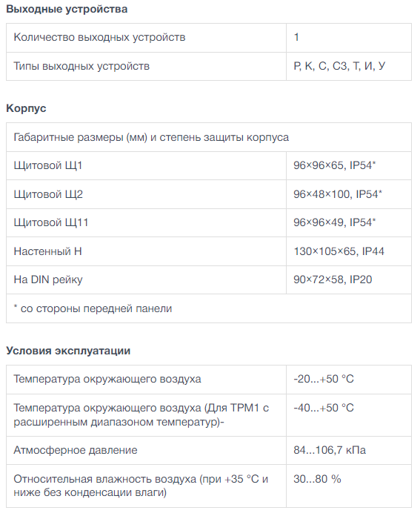The height and width of the screenshot is (516, 420).
Task: Click the 'Р, К, С, С3, Т, И, У' value
Action: [339, 66]
